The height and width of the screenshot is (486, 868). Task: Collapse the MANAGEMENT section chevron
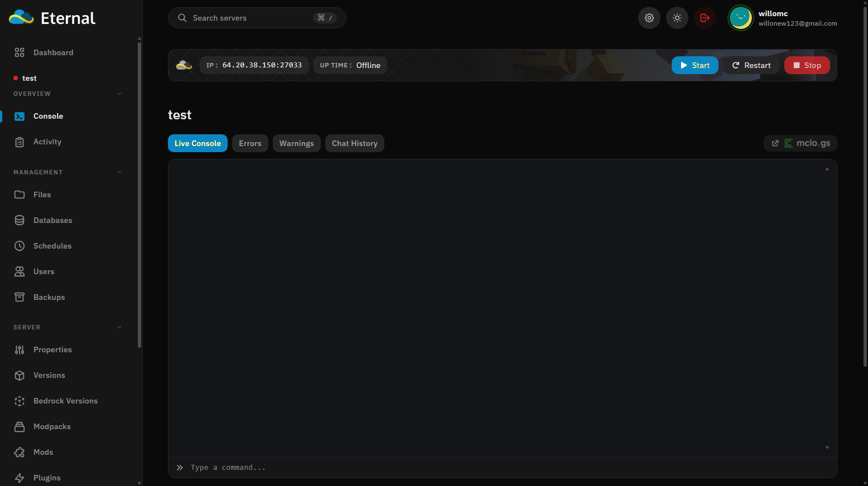coord(119,172)
